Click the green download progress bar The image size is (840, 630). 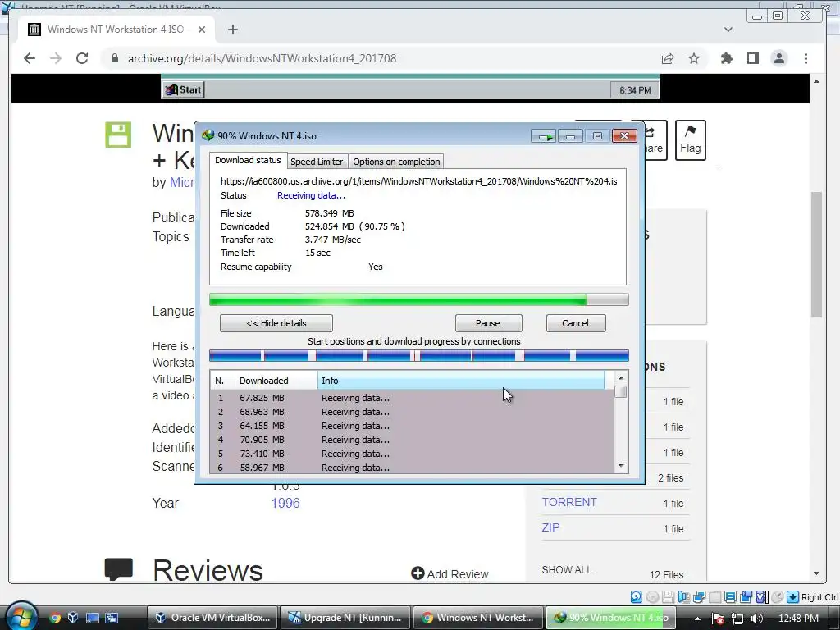pyautogui.click(x=419, y=299)
